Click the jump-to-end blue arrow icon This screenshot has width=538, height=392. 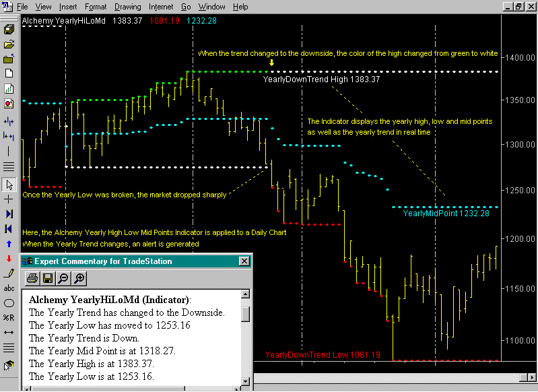click(x=9, y=214)
